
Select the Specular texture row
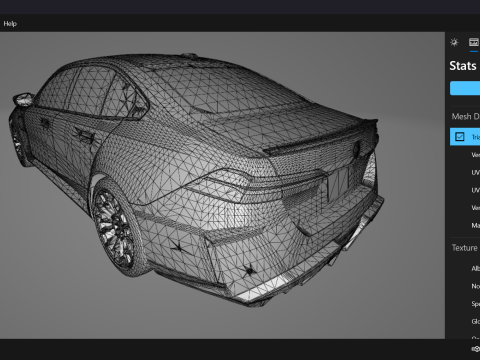pos(465,304)
